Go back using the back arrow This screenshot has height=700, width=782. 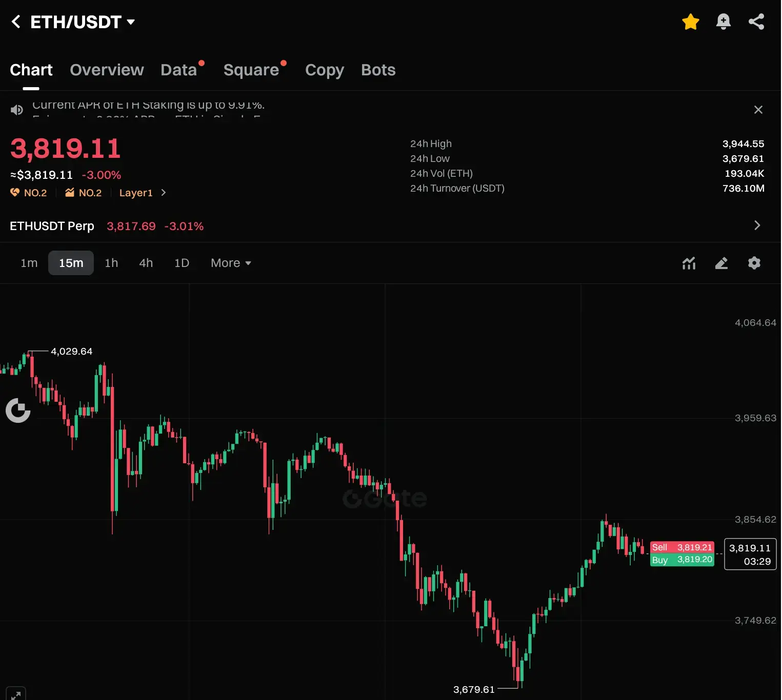[16, 22]
